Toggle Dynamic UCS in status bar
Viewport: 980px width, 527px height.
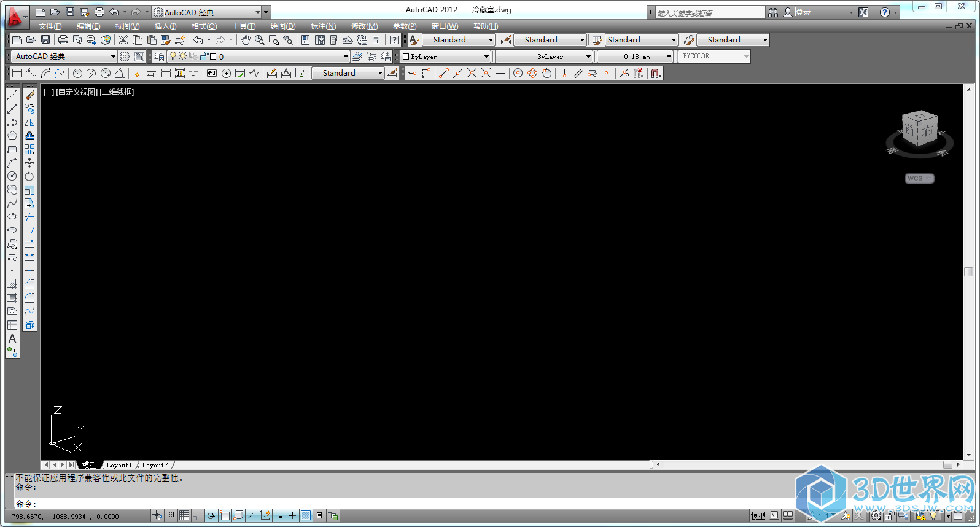pyautogui.click(x=265, y=516)
